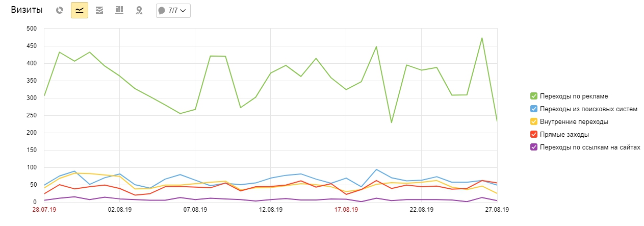Switch to column chart view
644x226 pixels.
click(x=119, y=10)
